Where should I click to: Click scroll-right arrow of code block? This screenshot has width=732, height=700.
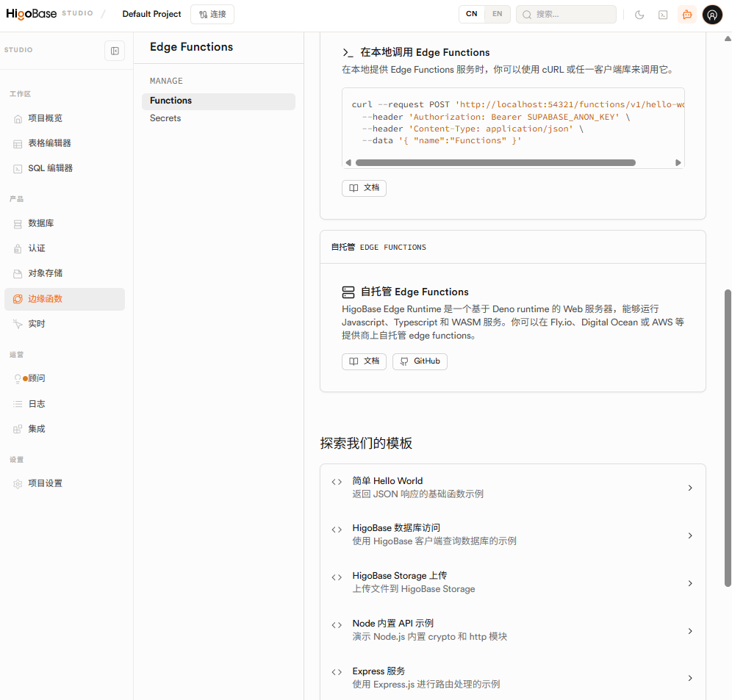tap(678, 163)
